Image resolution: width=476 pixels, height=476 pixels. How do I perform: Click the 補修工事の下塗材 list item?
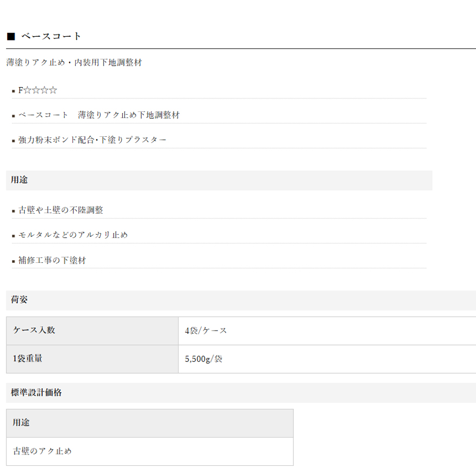(x=52, y=261)
